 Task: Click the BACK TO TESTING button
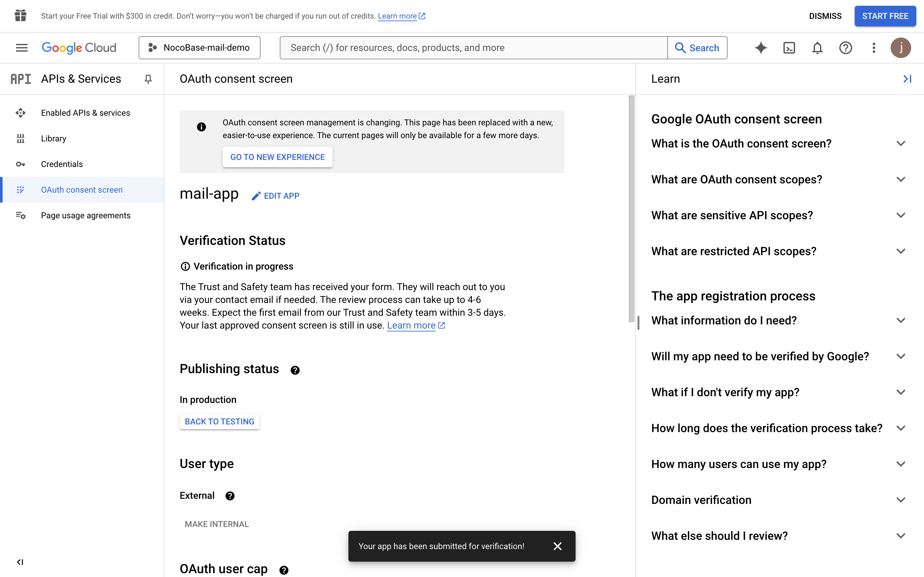tap(219, 421)
